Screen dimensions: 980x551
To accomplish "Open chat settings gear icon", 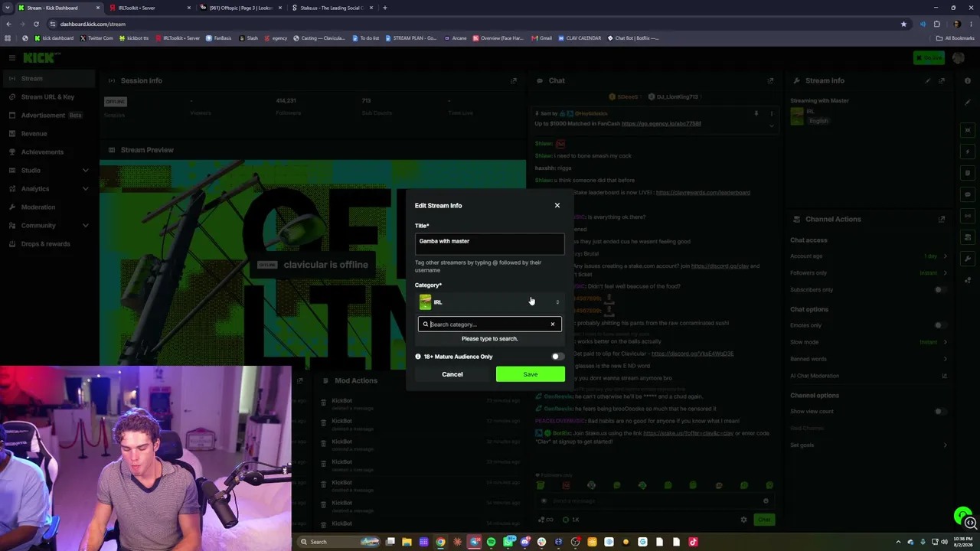I will [743, 520].
